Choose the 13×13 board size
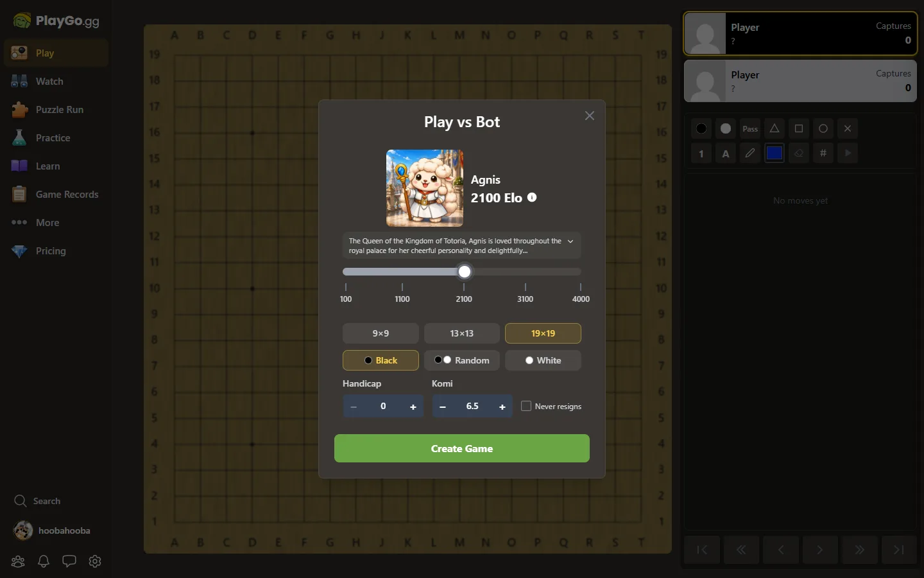Image resolution: width=924 pixels, height=578 pixels. [462, 333]
